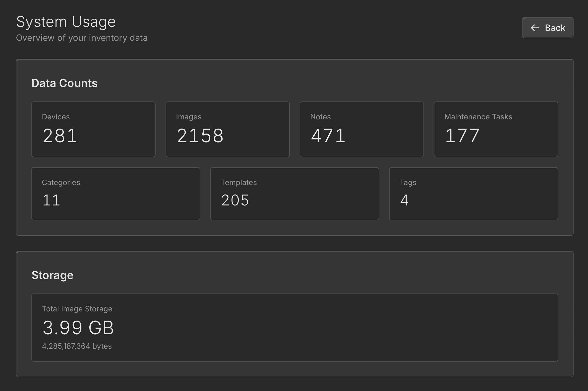Click the Notes label
Screen dimensions: 588x391
click(x=320, y=117)
